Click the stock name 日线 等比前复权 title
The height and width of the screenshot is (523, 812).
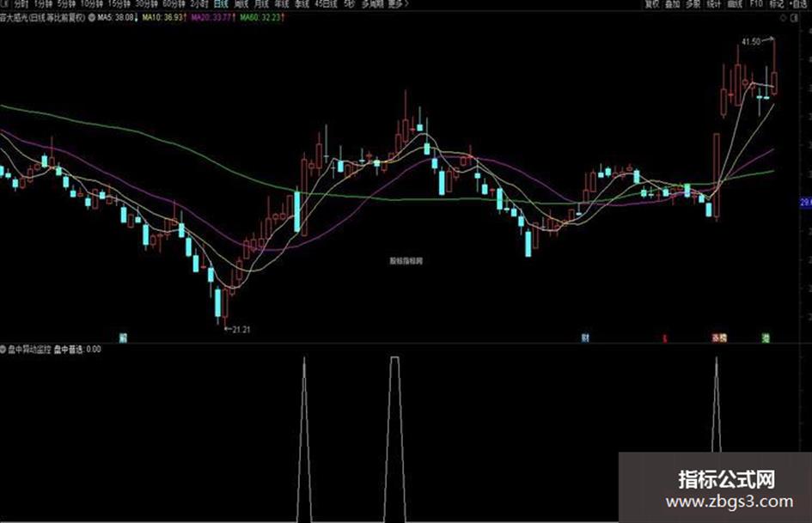tap(43, 18)
